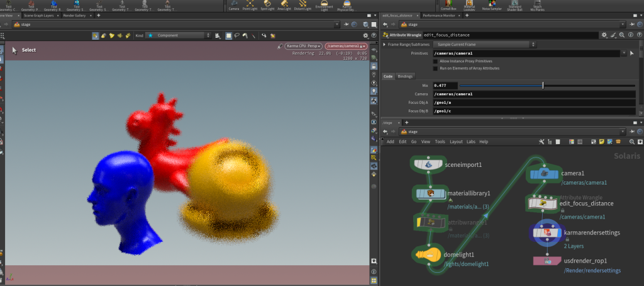
Task: Adjust the Mix slider handle
Action: (543, 85)
